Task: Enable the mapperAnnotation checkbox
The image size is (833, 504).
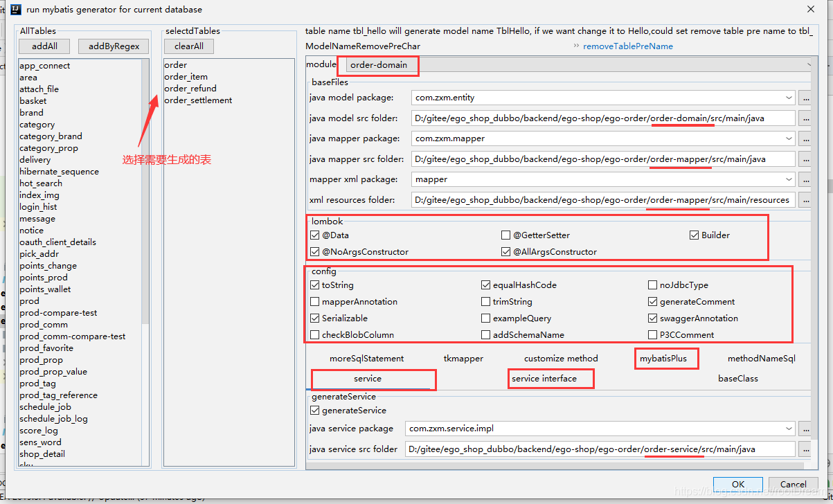Action: point(315,302)
